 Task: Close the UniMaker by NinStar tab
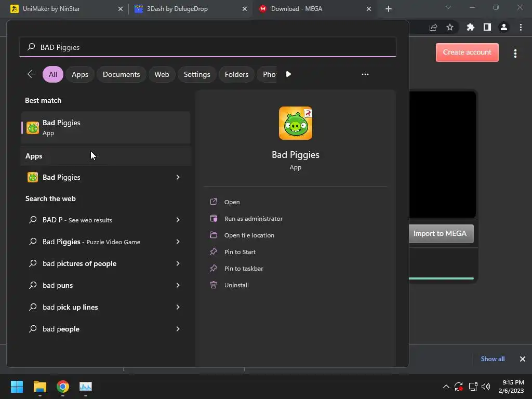(x=121, y=9)
